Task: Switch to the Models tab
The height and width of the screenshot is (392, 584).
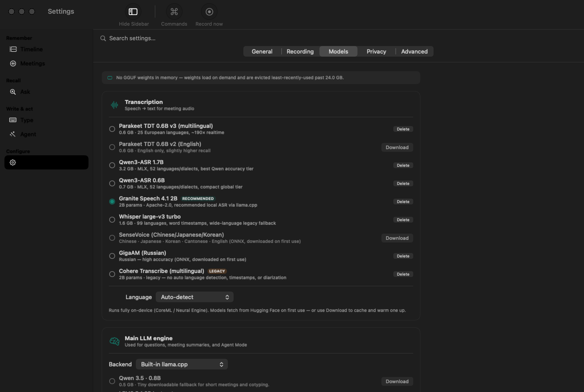Action: pyautogui.click(x=338, y=52)
